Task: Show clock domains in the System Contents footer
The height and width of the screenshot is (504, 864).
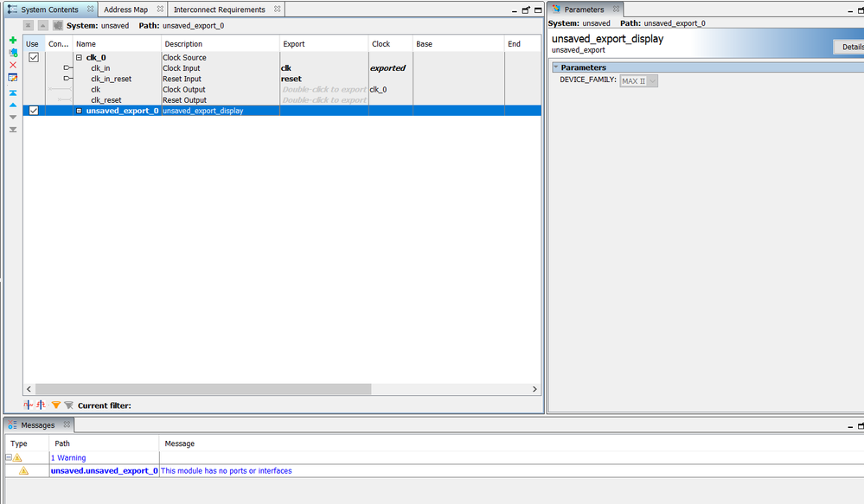Action: tap(28, 405)
